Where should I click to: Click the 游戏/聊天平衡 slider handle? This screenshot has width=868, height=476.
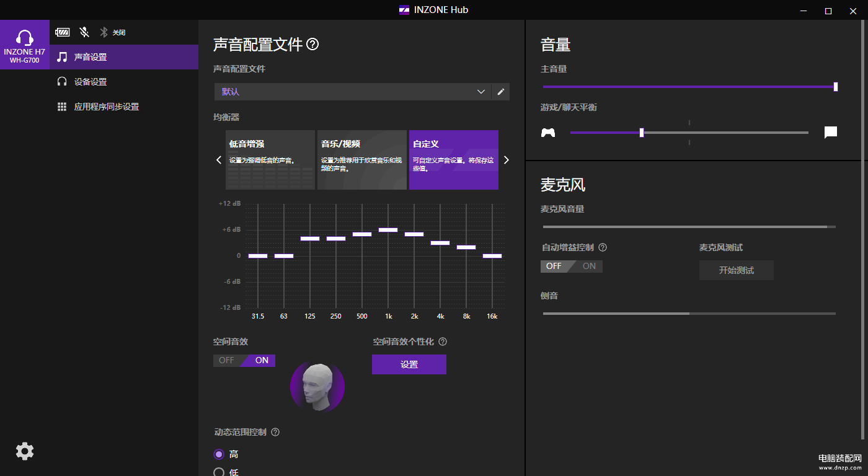pos(642,133)
